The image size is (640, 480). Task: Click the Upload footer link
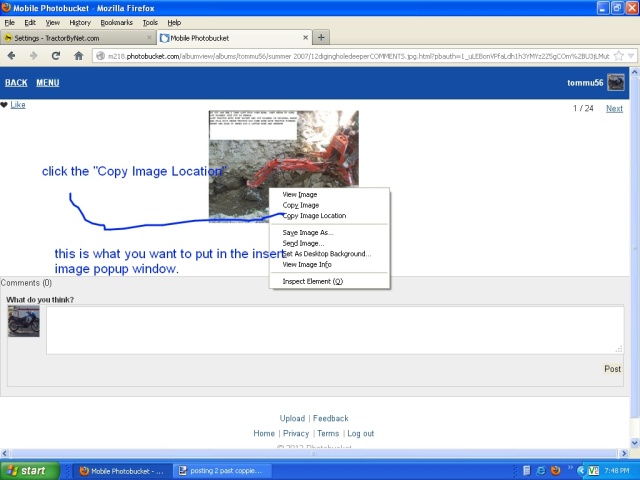292,419
